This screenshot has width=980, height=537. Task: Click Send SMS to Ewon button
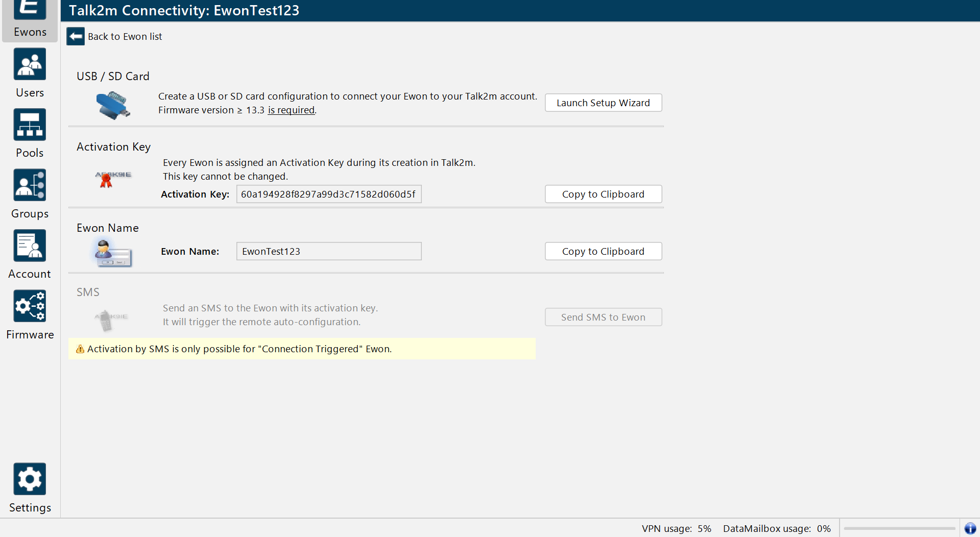tap(603, 317)
